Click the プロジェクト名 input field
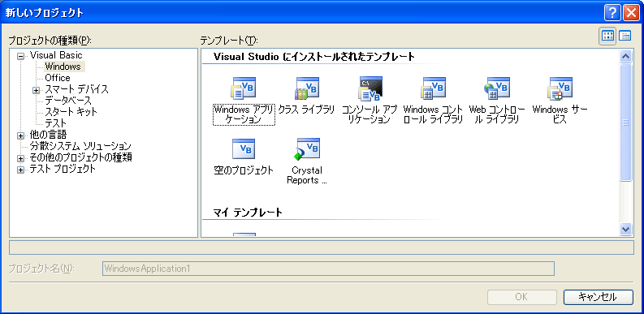Viewport: 644px width, 314px height. tap(328, 269)
